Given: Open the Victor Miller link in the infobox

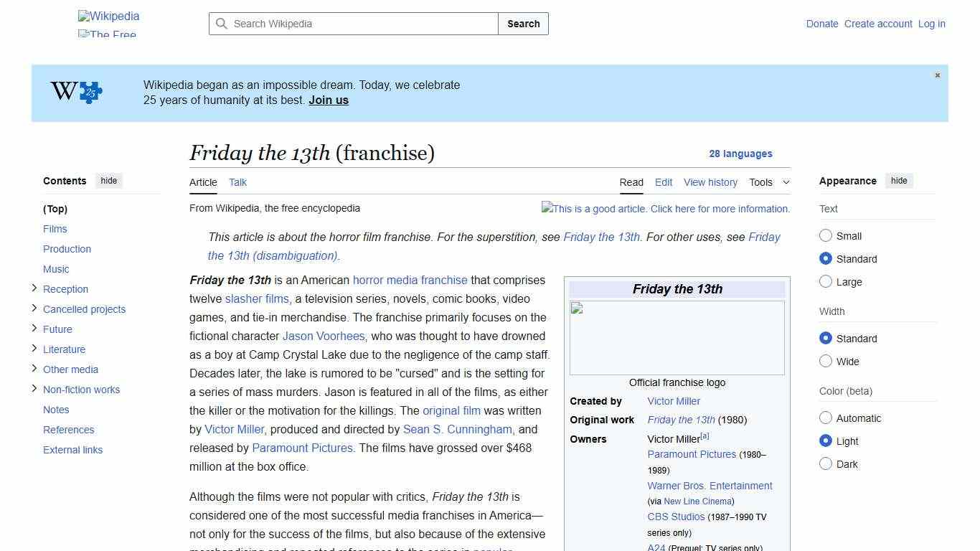Looking at the screenshot, I should tap(674, 401).
